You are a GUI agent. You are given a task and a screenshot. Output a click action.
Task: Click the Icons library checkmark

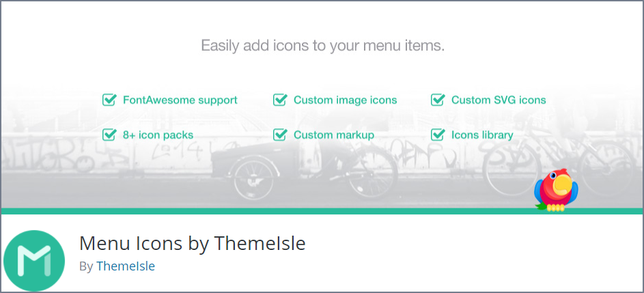coord(438,135)
